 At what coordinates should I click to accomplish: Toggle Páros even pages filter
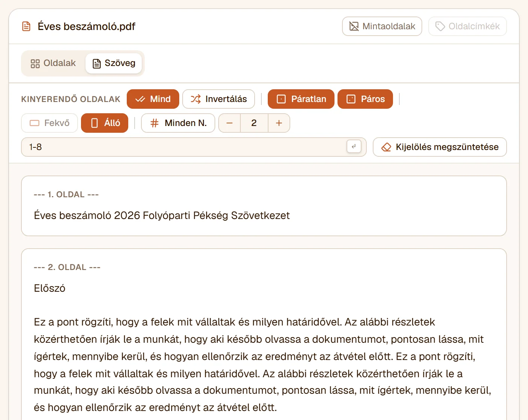coord(365,99)
